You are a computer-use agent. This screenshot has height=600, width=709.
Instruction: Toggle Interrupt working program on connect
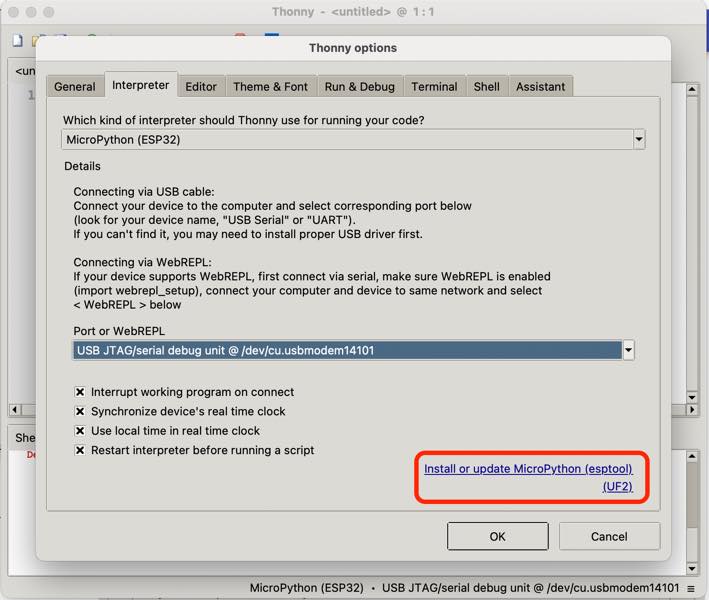80,392
